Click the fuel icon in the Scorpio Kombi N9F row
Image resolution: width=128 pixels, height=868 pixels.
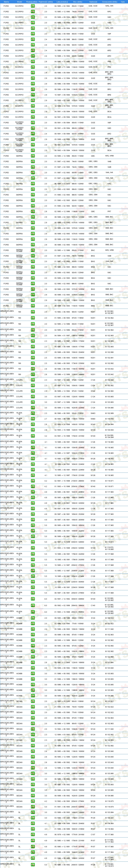[x=33, y=123]
